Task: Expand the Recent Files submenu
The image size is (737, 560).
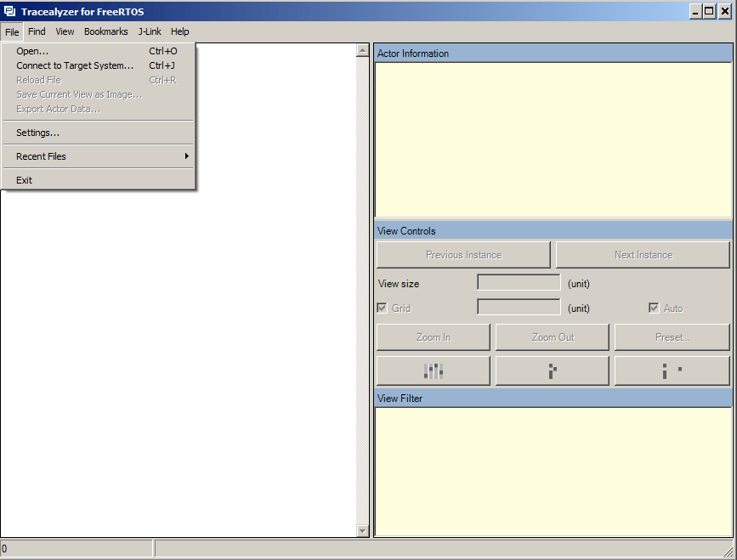Action: (99, 156)
